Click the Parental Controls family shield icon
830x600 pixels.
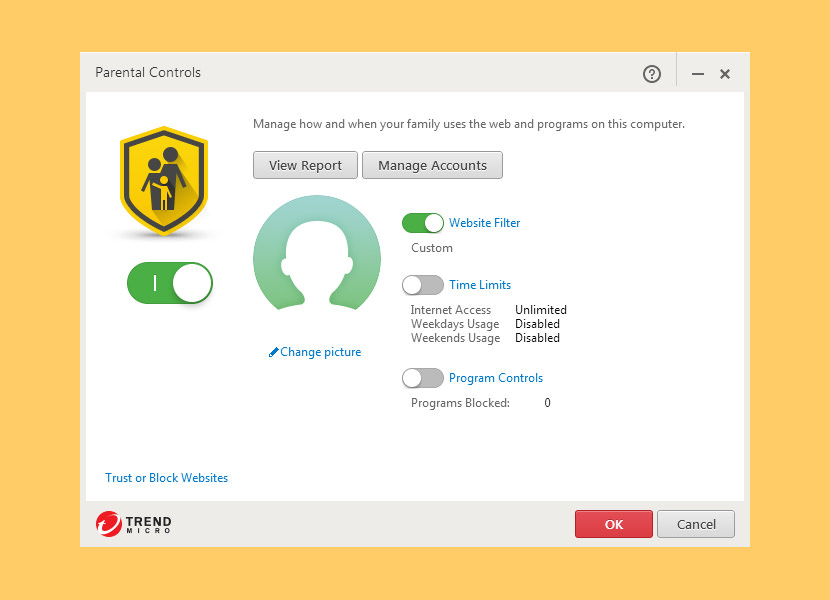click(164, 181)
